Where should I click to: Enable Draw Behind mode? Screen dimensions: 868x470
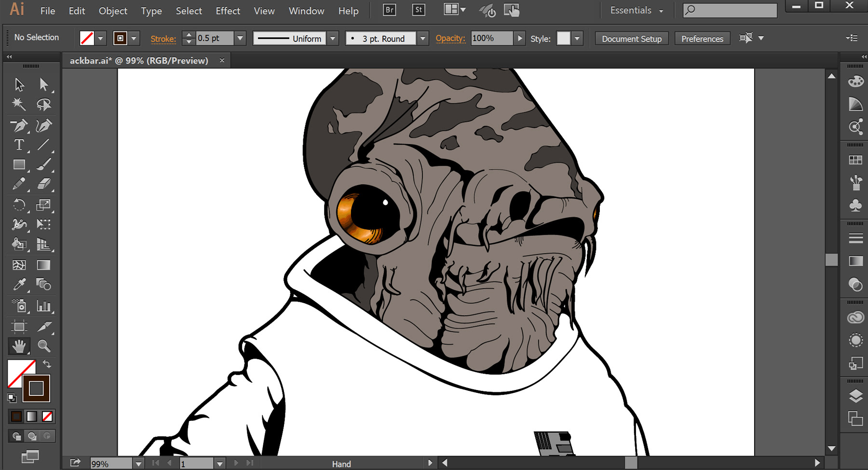[x=32, y=436]
